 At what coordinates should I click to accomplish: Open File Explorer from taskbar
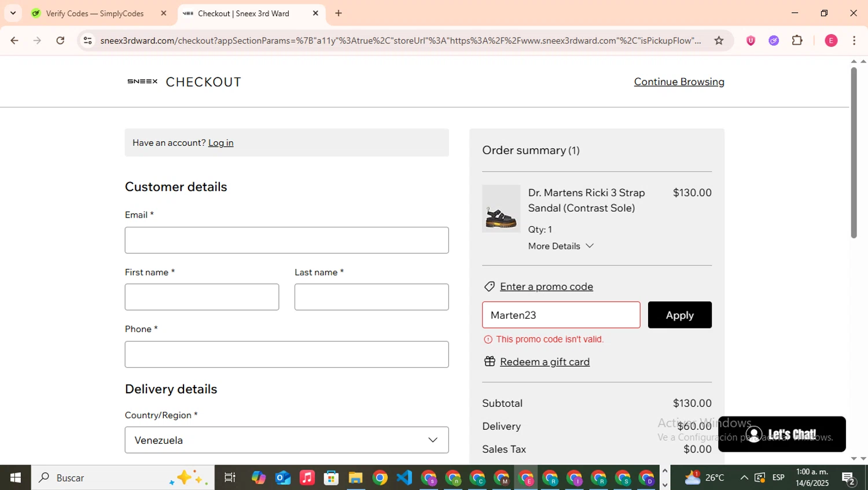(x=355, y=477)
